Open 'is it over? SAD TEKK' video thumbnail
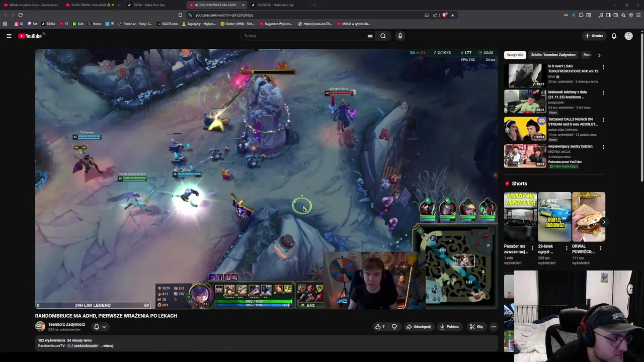Viewport: 644px width, 362px height. [x=525, y=75]
